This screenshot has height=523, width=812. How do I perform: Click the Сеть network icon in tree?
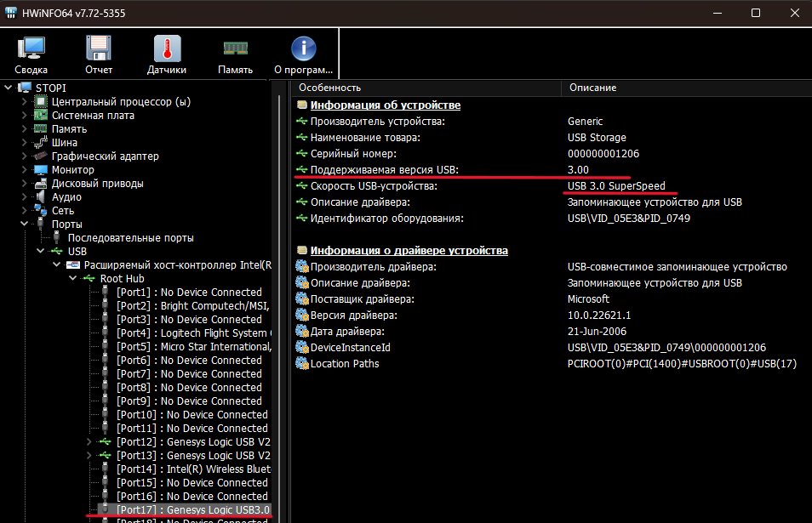[41, 210]
